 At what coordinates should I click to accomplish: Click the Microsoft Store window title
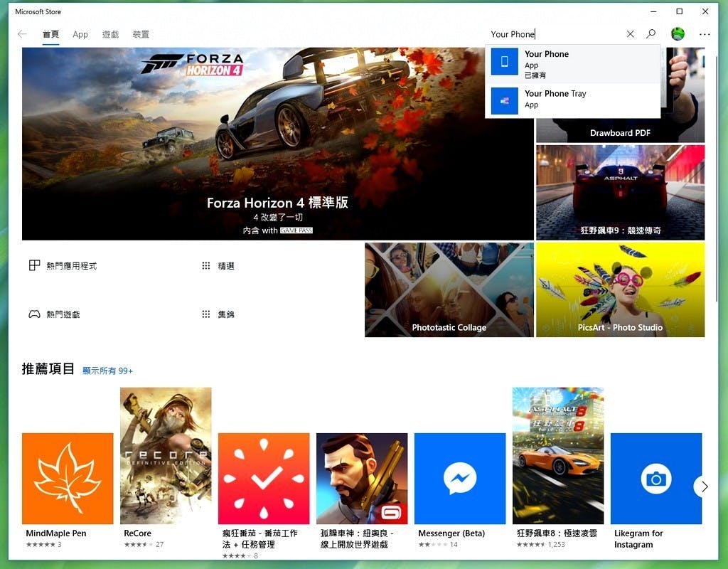coord(38,11)
